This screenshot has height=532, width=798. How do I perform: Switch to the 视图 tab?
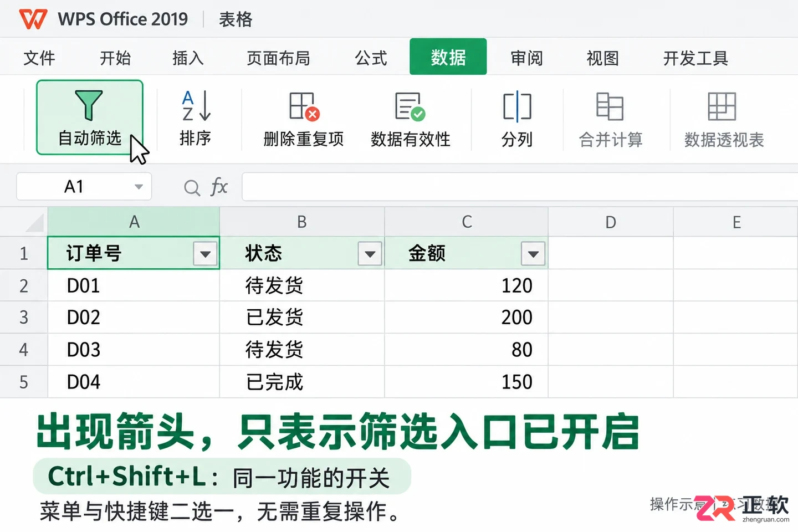point(603,58)
